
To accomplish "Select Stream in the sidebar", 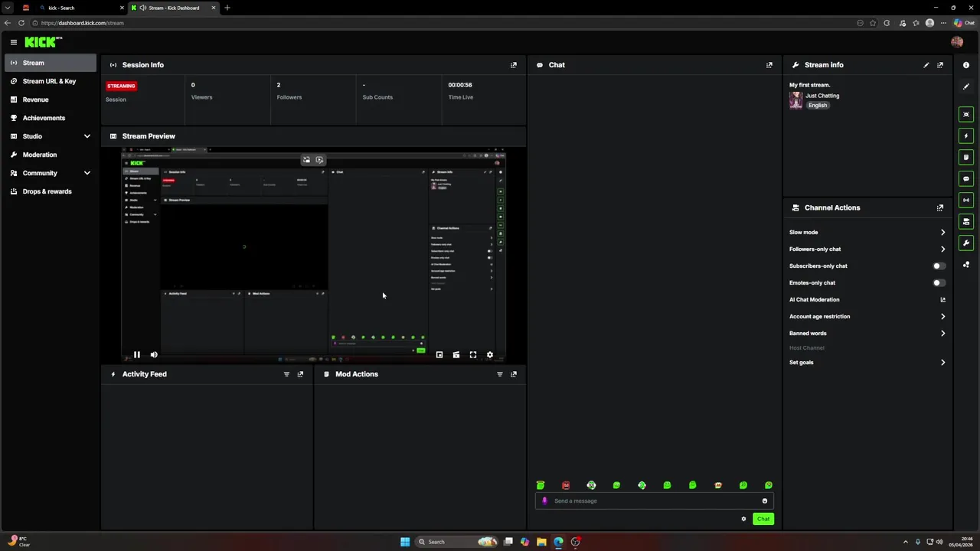I will (x=51, y=63).
